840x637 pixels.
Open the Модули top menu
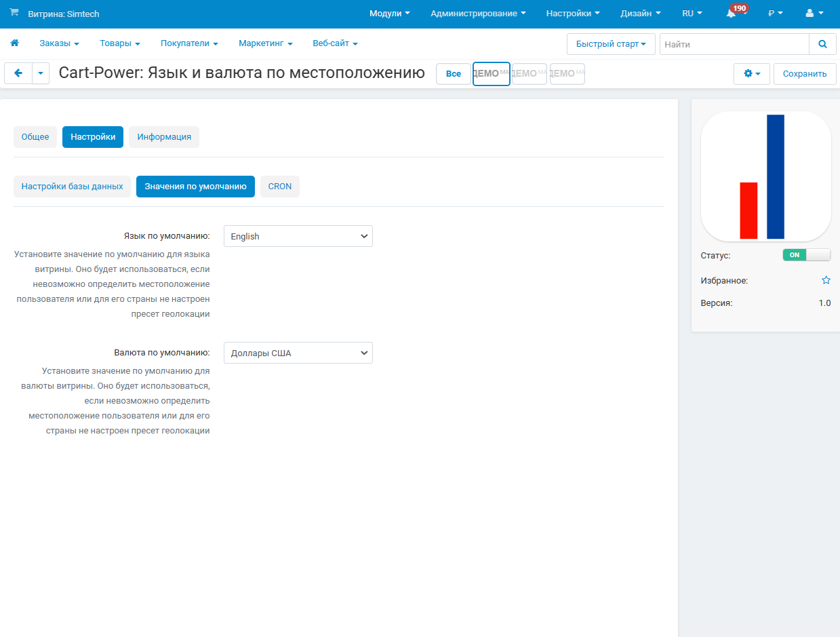coord(389,14)
